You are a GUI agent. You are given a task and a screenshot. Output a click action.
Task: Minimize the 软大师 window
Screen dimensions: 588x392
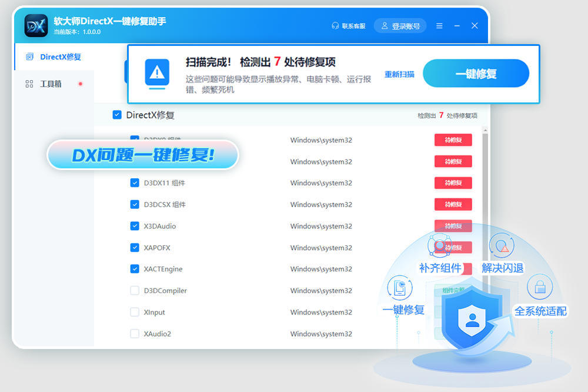point(457,25)
